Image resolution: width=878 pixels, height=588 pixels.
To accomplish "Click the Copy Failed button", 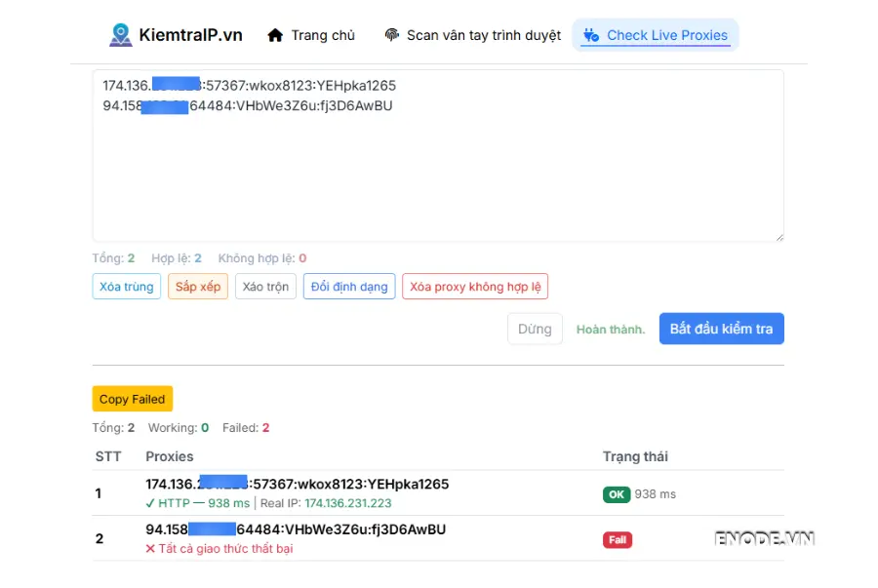I will 132,399.
